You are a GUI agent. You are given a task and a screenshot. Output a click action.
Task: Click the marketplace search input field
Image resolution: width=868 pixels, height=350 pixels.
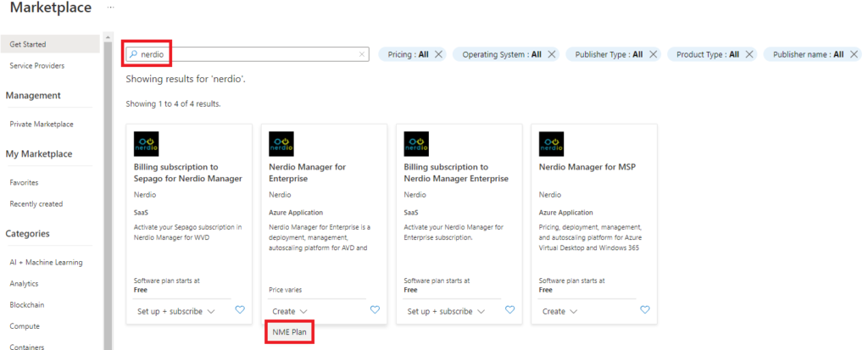(248, 54)
